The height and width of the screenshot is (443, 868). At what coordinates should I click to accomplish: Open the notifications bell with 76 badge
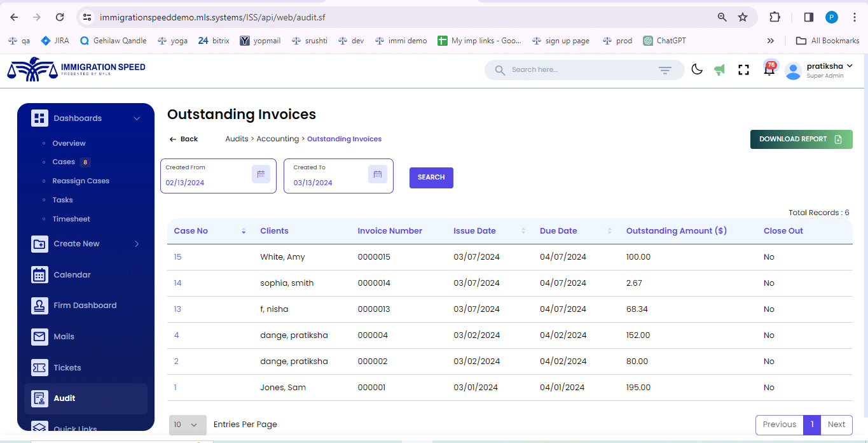click(x=769, y=69)
